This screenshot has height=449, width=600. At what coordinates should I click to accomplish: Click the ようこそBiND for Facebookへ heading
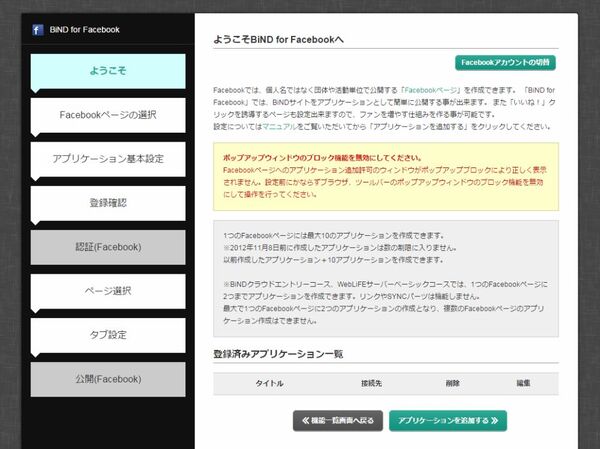[278, 40]
